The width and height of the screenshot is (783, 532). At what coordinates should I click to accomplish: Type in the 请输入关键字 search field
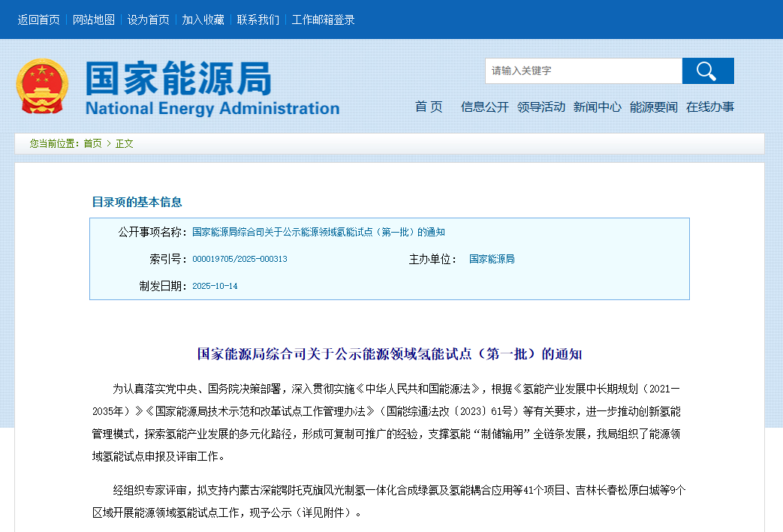[x=583, y=71]
